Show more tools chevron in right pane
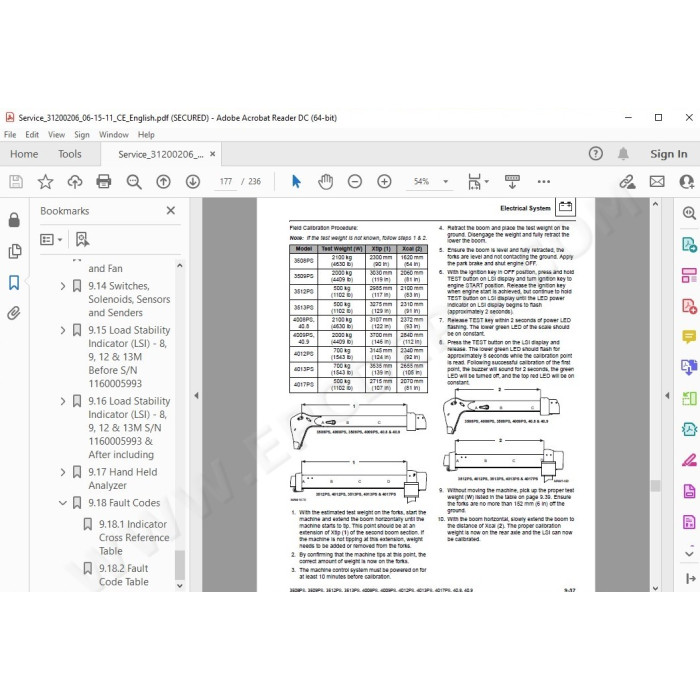 point(689,554)
